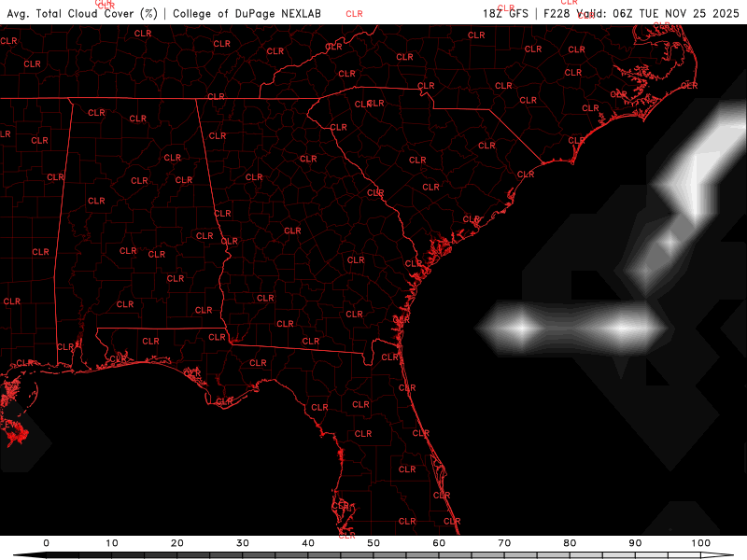Click the 100 label on the color scale
Screen dimensions: 747x560
(x=701, y=543)
